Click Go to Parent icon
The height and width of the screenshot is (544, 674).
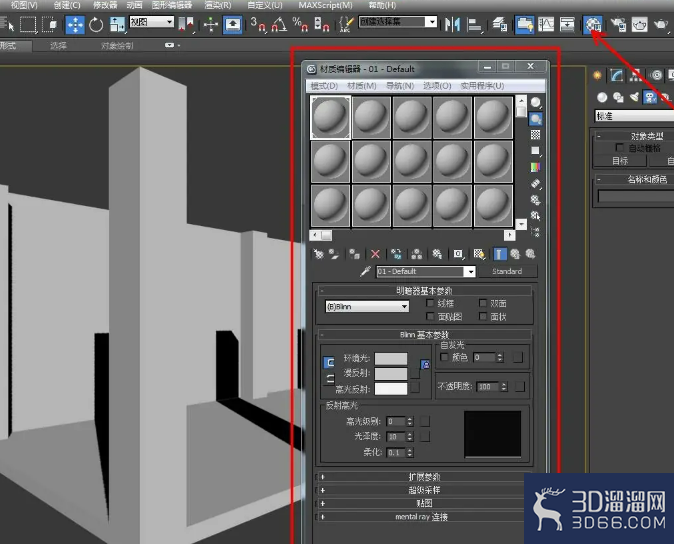point(515,254)
